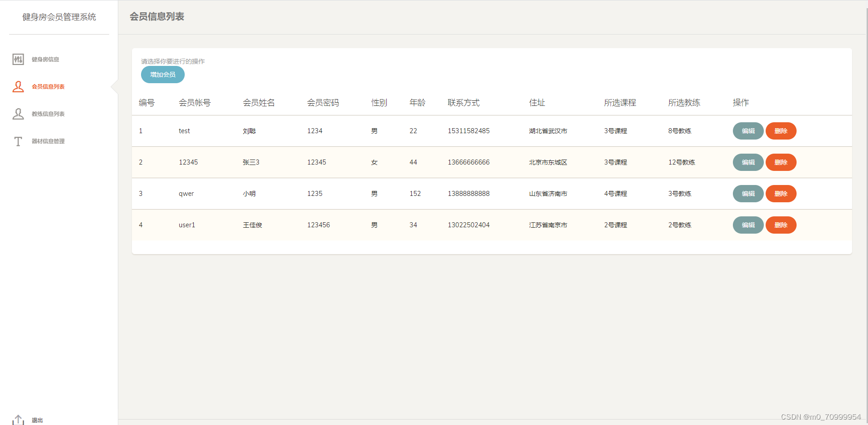Viewport: 868px width, 425px height.
Task: Delete member 王佳俊 with 删除 button
Action: pyautogui.click(x=781, y=225)
